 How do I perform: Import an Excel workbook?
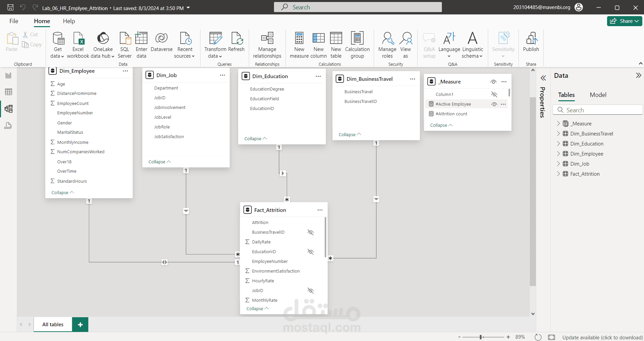pos(78,45)
